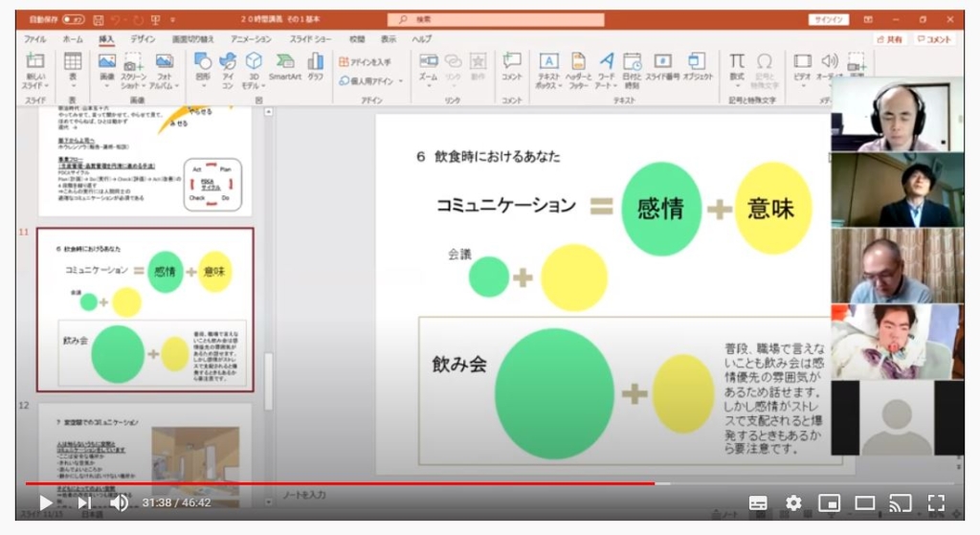Viewport: 980px width, 535px height.
Task: Open the 表 table dropdown
Action: [x=73, y=70]
